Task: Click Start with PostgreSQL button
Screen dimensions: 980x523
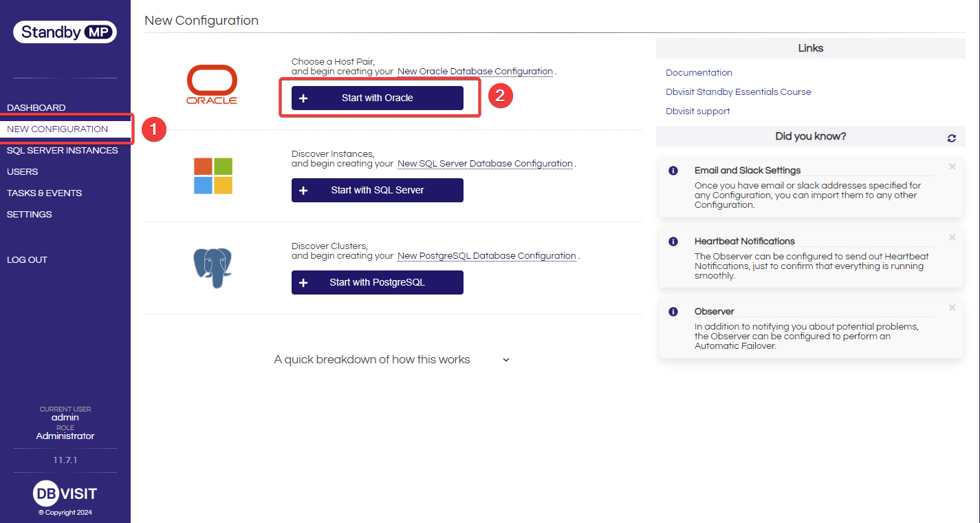Action: coord(378,282)
